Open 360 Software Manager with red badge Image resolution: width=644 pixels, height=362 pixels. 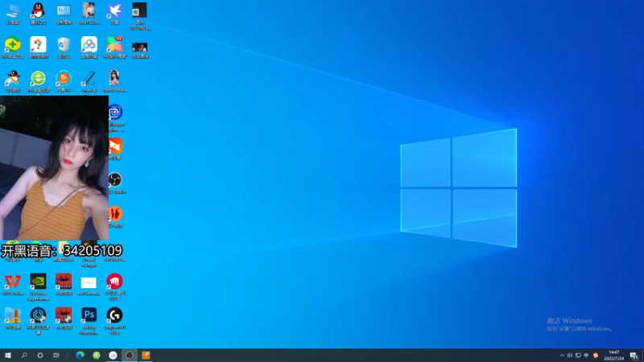[x=114, y=47]
